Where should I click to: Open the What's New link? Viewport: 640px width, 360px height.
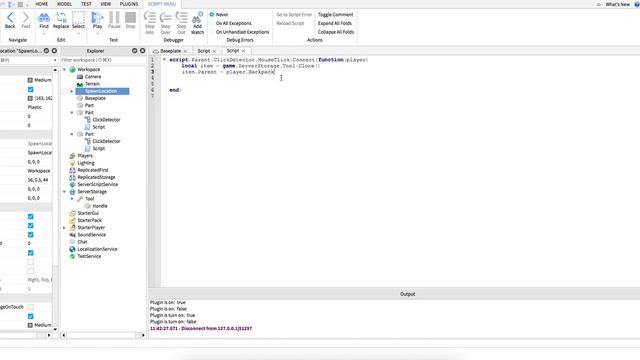click(x=618, y=4)
